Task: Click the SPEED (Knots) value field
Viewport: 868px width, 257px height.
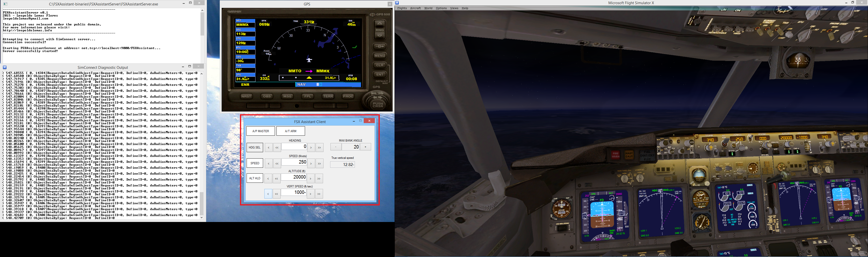Action: (x=294, y=162)
